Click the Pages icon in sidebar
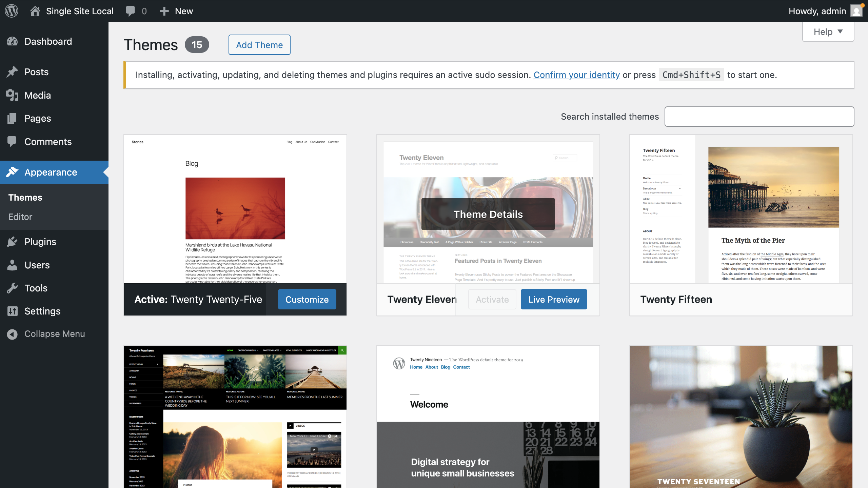The height and width of the screenshot is (488, 868). 12,118
